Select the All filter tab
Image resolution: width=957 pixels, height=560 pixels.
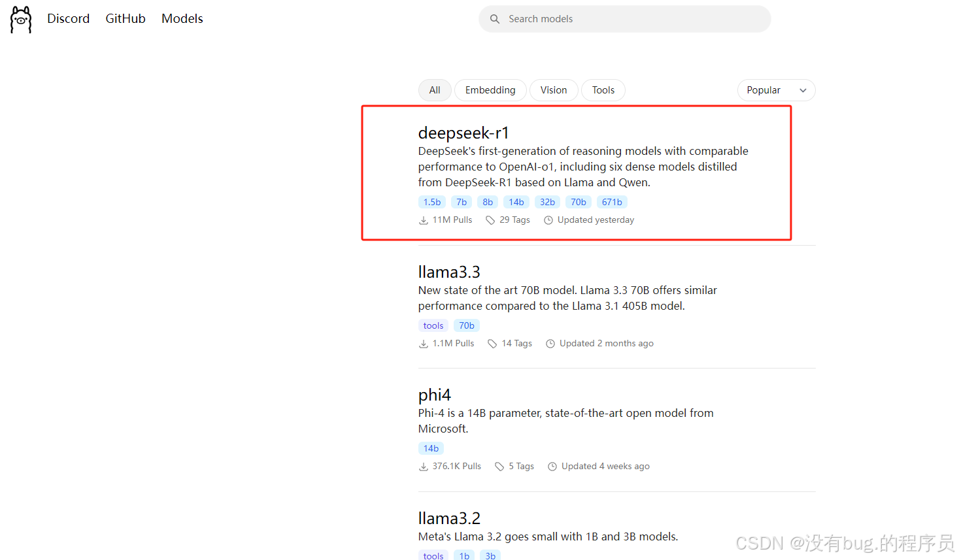click(435, 90)
